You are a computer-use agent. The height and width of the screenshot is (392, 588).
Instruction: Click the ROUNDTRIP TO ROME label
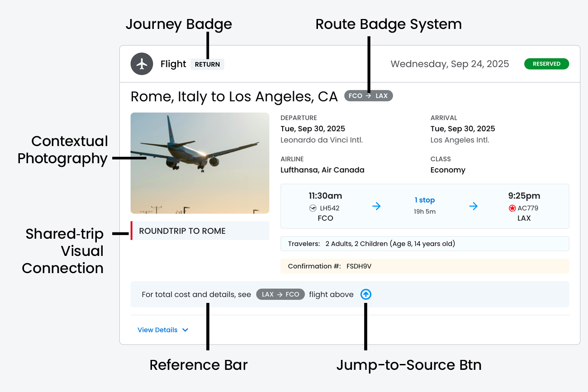[182, 231]
